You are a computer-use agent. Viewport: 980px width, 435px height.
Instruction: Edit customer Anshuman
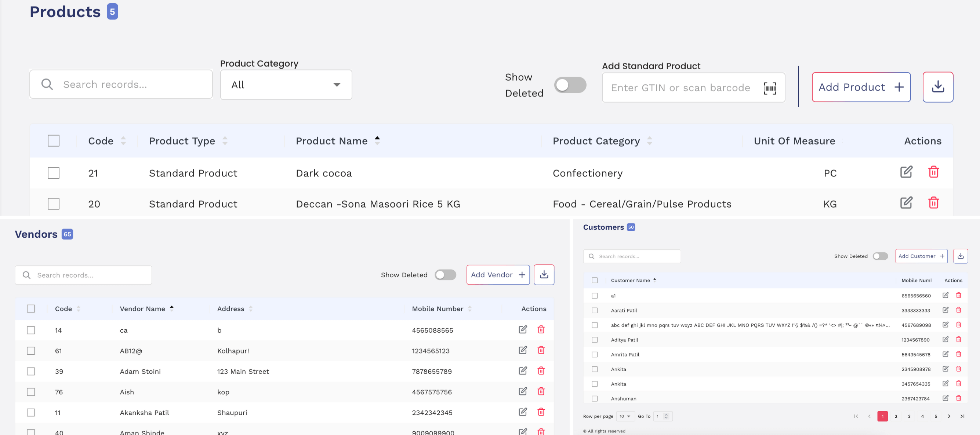[945, 398]
